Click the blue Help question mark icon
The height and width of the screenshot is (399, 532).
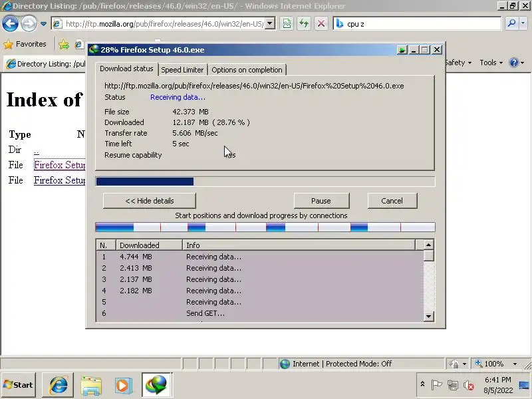click(514, 63)
